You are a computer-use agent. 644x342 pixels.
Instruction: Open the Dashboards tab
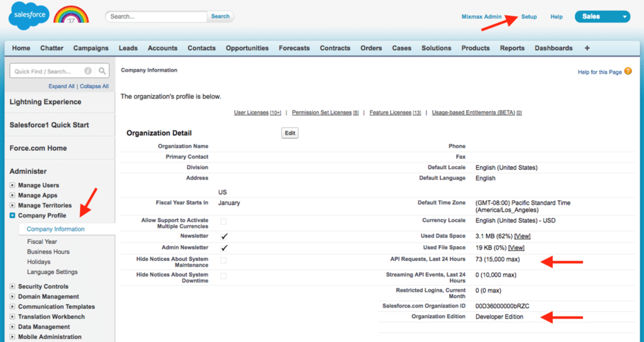[x=553, y=48]
